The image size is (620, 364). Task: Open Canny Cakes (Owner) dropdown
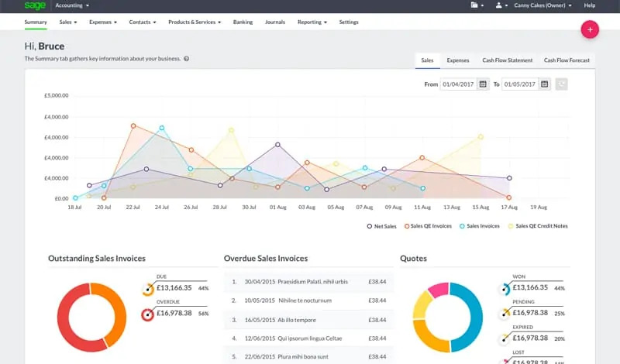click(x=543, y=5)
